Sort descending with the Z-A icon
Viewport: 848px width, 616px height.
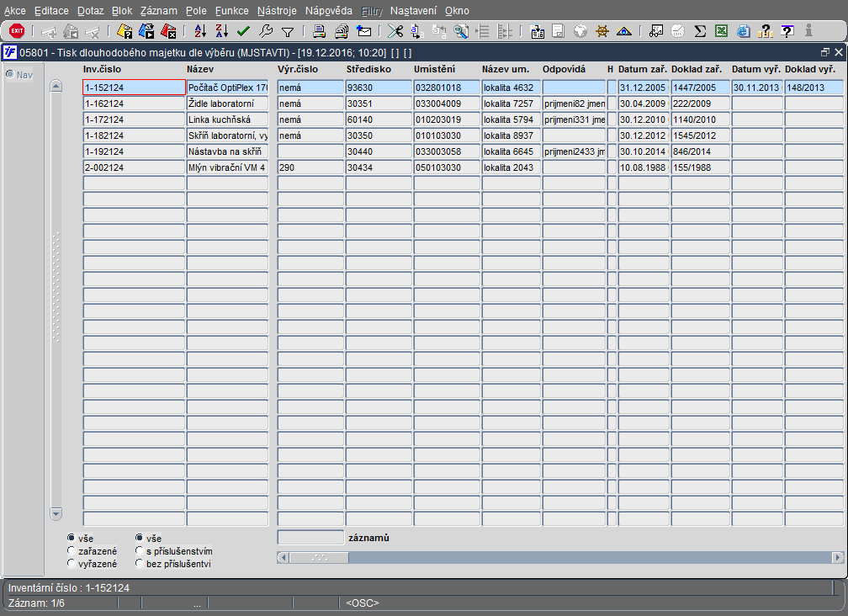[222, 31]
